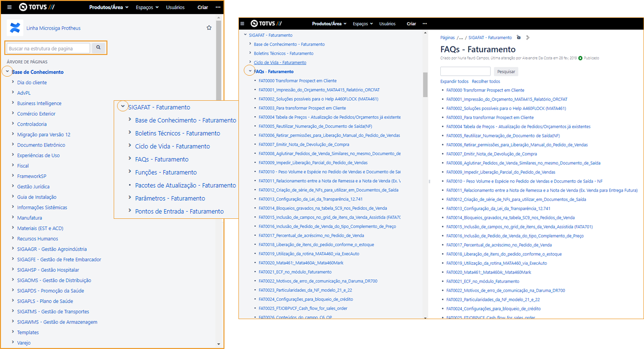
Task: Open Pontos de Entrada - Faturamento in the callout
Action: pyautogui.click(x=179, y=211)
